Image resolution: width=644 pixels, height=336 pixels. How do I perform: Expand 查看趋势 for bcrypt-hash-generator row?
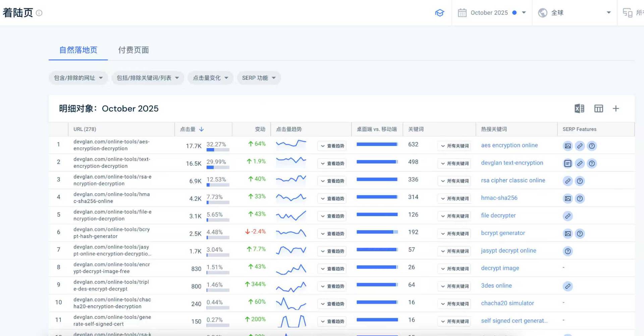tap(332, 234)
